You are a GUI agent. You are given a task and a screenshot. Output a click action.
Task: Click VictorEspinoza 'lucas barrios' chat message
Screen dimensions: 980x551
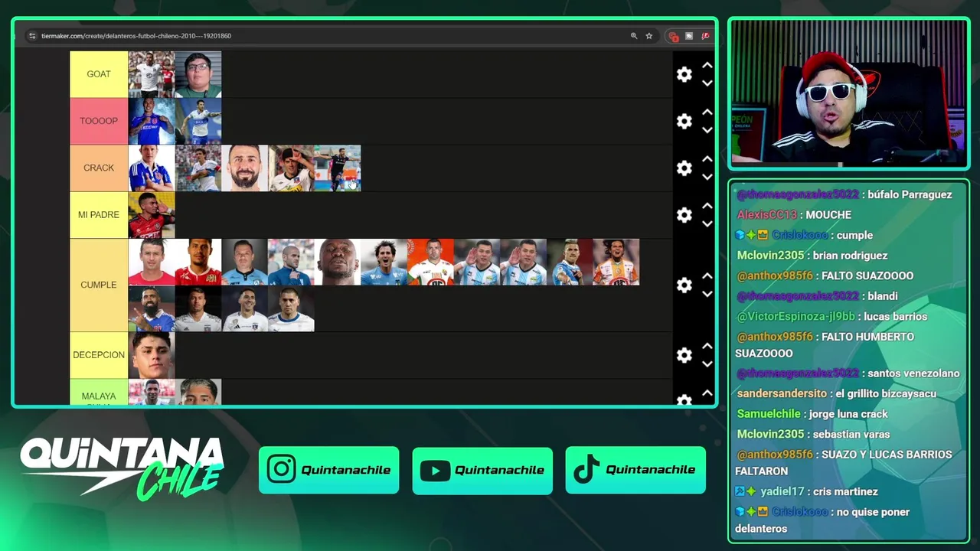coord(831,316)
